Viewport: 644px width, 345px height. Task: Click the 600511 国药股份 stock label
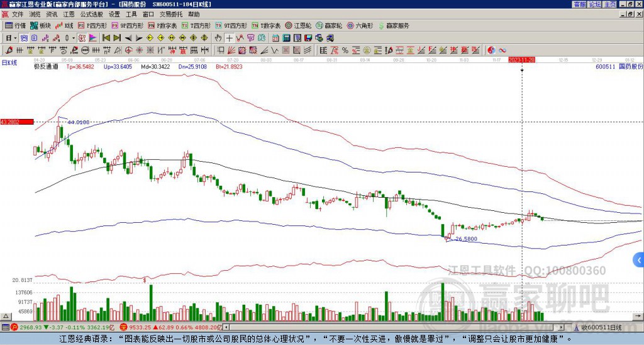tap(619, 66)
